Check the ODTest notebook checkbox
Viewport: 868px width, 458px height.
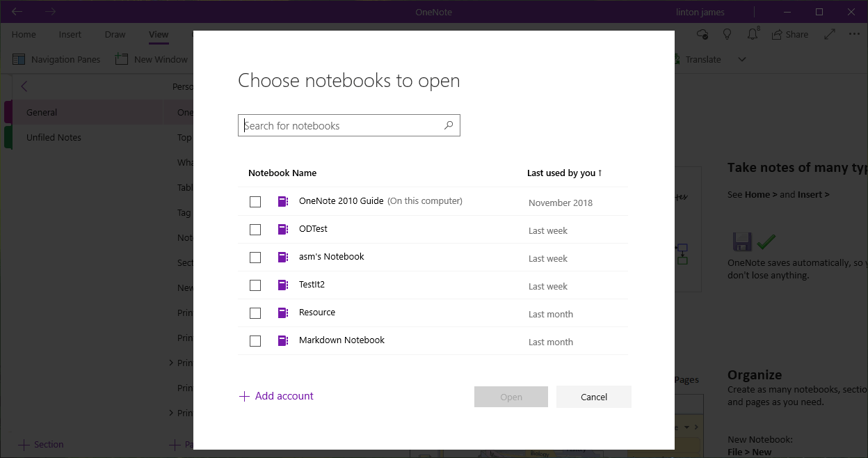255,230
